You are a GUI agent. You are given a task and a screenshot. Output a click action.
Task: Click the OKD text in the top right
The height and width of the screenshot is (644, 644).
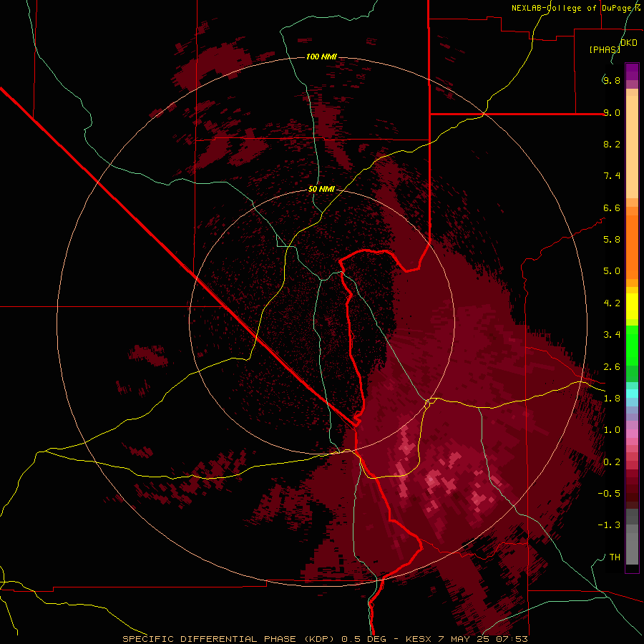pos(629,43)
